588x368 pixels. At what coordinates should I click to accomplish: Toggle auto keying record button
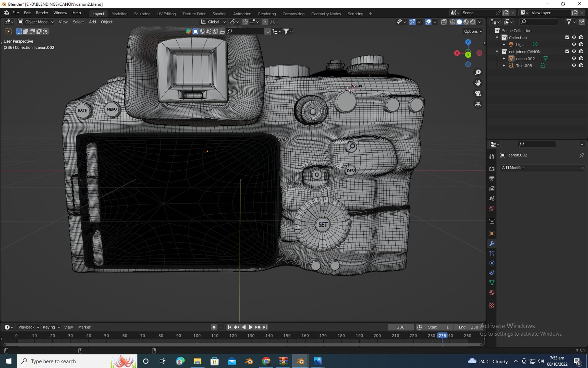click(214, 327)
